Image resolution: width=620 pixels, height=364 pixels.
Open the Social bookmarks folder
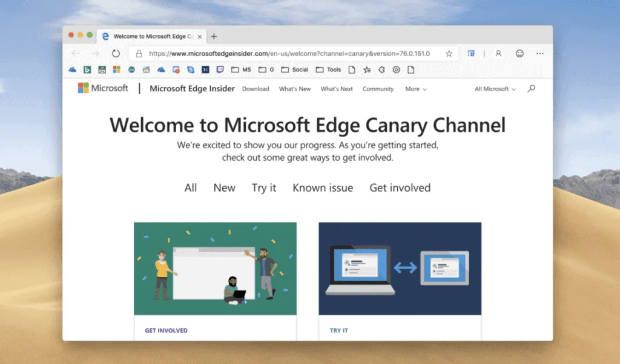295,70
